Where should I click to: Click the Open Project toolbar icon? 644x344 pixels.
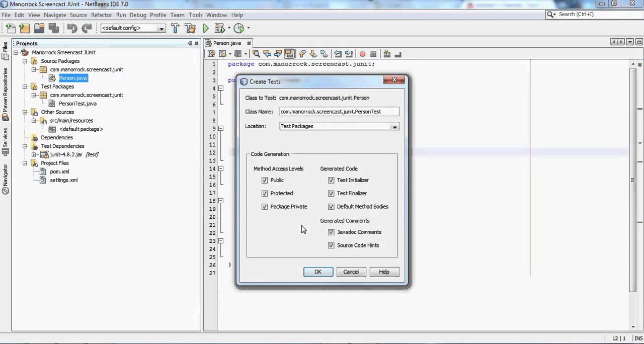point(39,29)
